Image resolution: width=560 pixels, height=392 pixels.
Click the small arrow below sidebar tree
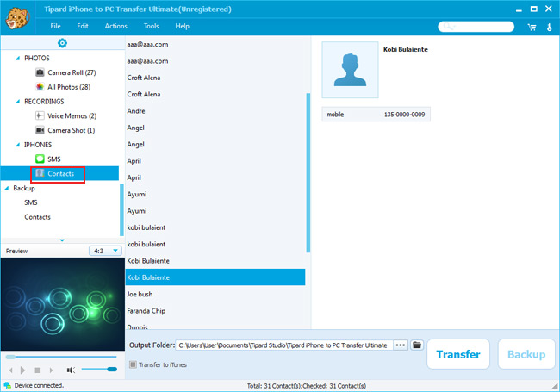[x=62, y=240]
